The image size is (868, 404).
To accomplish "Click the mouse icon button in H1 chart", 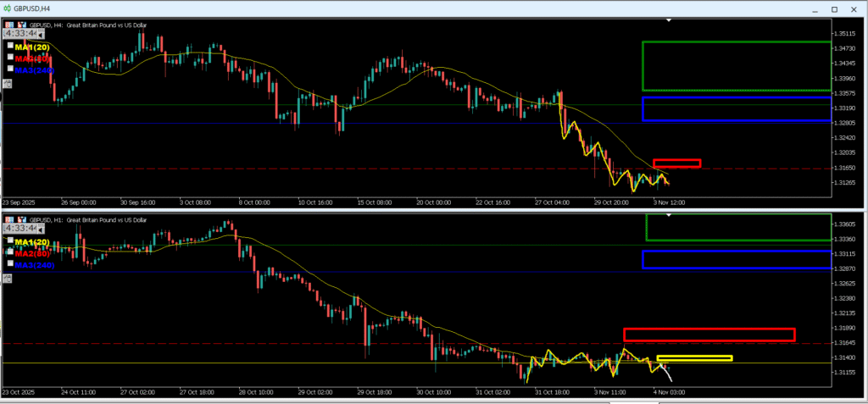I will pos(8,277).
